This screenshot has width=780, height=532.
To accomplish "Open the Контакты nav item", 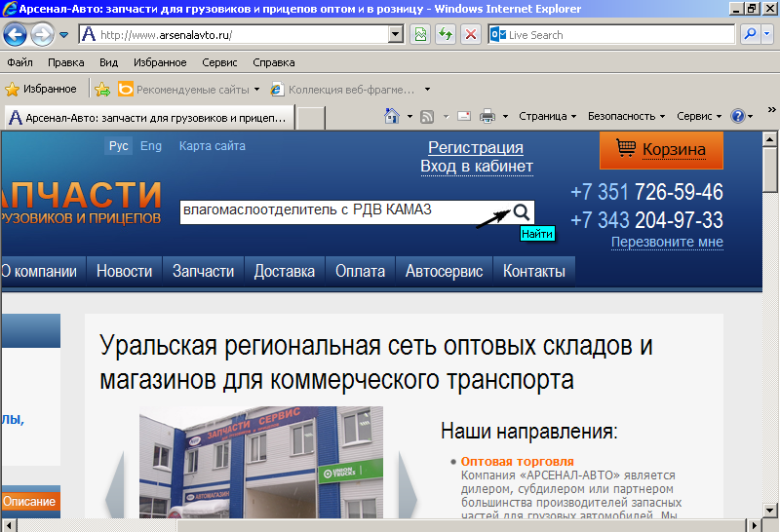I will [x=533, y=271].
